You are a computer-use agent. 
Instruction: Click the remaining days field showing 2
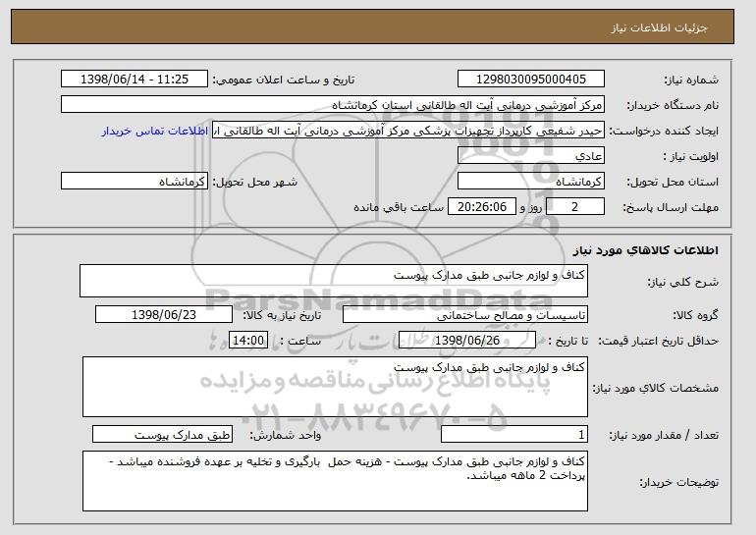(x=575, y=207)
